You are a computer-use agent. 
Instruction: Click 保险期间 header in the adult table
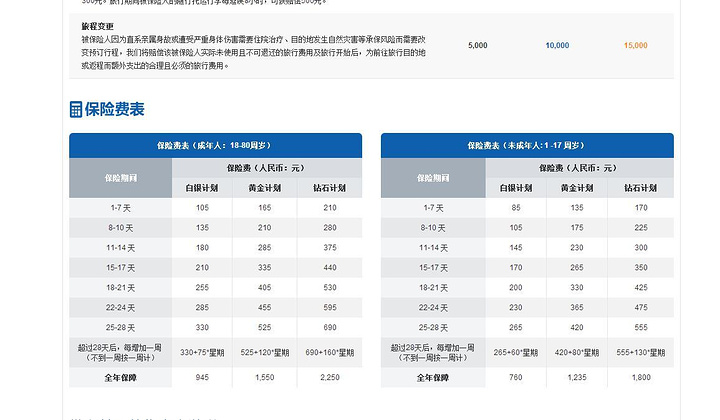tap(120, 177)
